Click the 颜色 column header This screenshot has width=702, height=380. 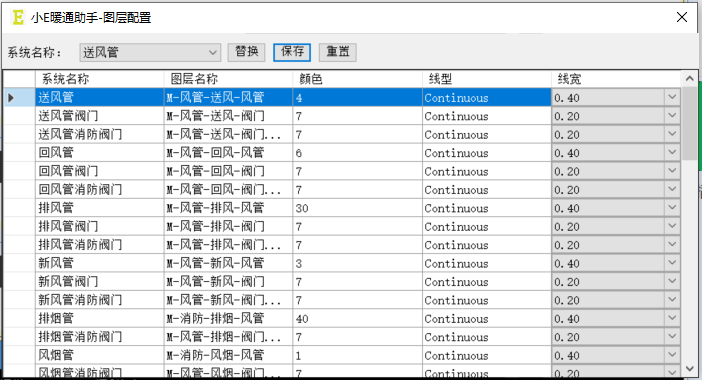(357, 79)
